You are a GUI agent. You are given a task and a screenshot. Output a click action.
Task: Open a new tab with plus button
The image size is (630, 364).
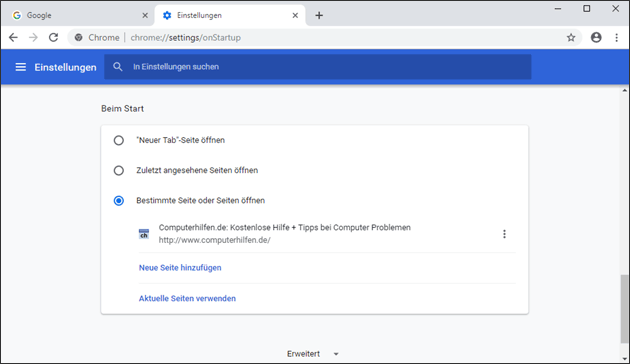[319, 15]
